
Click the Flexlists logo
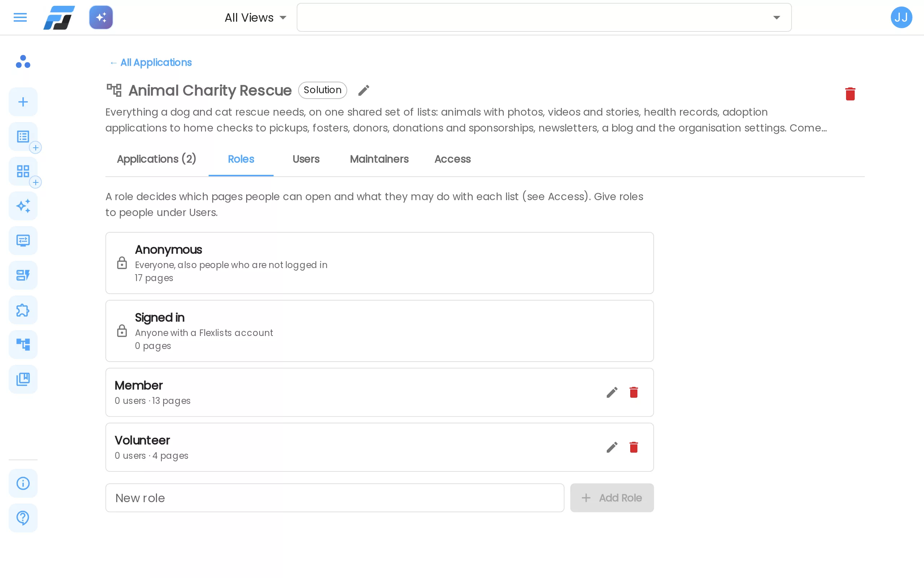59,18
